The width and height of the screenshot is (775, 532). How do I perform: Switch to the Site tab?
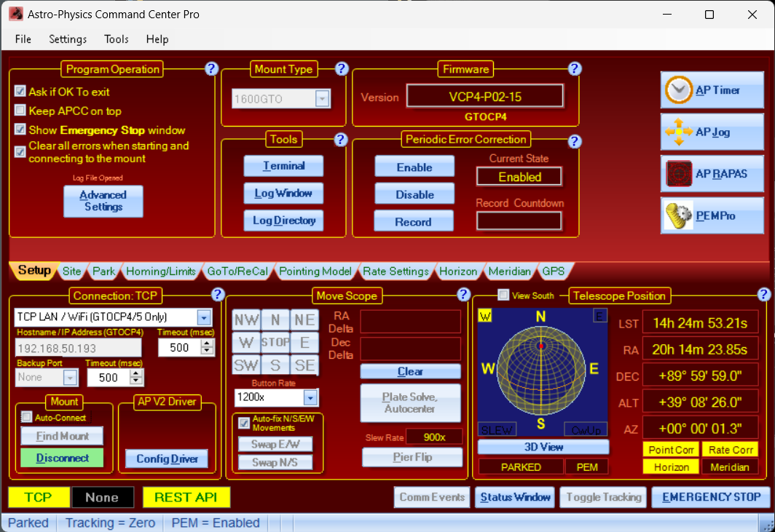[x=71, y=271]
